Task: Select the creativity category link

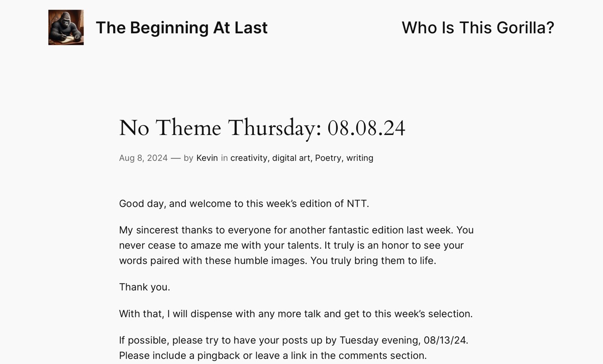Action: tap(249, 158)
